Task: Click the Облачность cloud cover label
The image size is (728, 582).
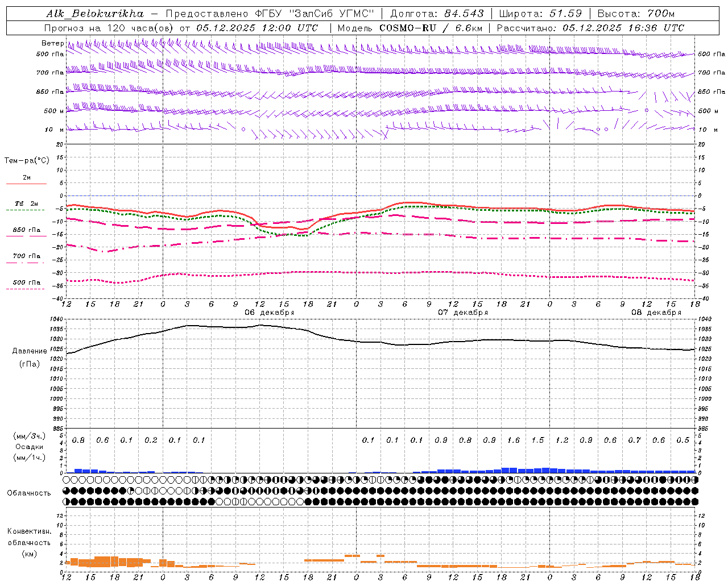Action: pos(29,493)
